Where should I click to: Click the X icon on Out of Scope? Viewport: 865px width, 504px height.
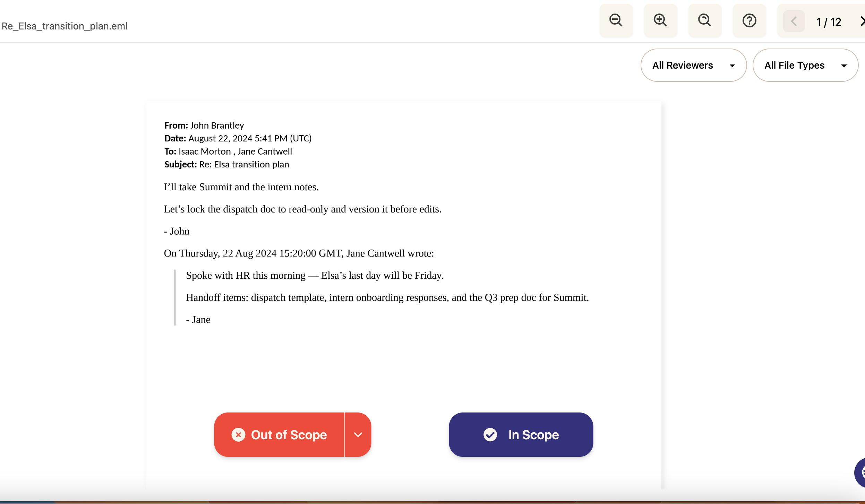click(238, 435)
